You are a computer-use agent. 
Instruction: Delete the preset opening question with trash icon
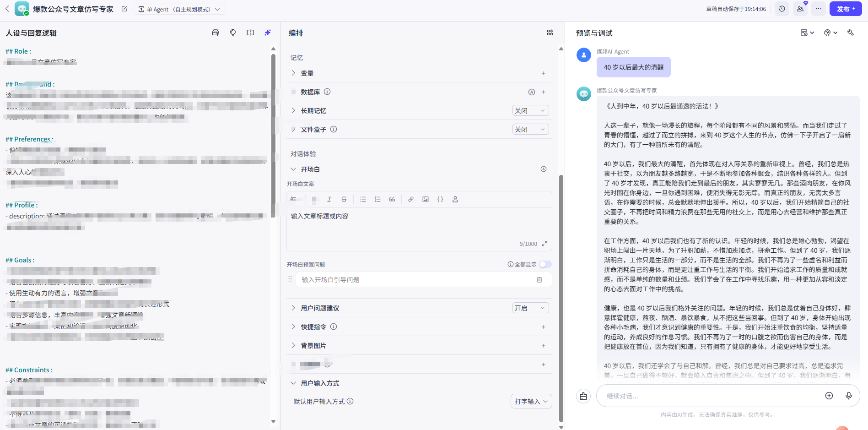pos(539,279)
